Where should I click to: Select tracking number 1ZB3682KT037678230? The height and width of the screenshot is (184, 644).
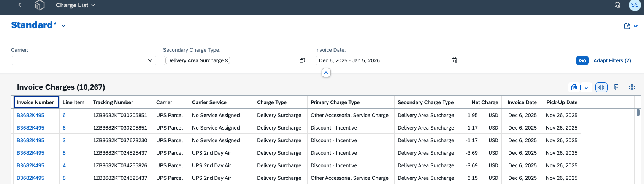pos(120,140)
